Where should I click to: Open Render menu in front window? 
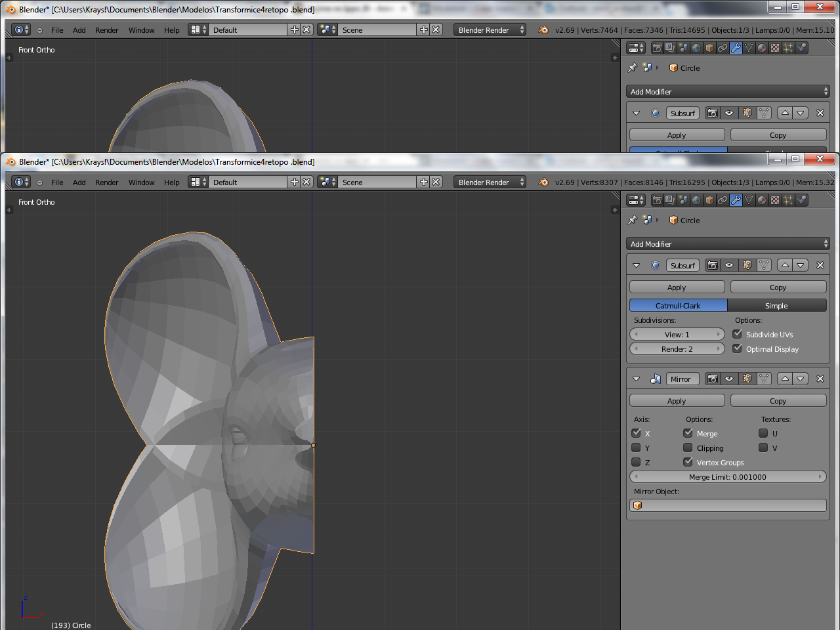[106, 182]
